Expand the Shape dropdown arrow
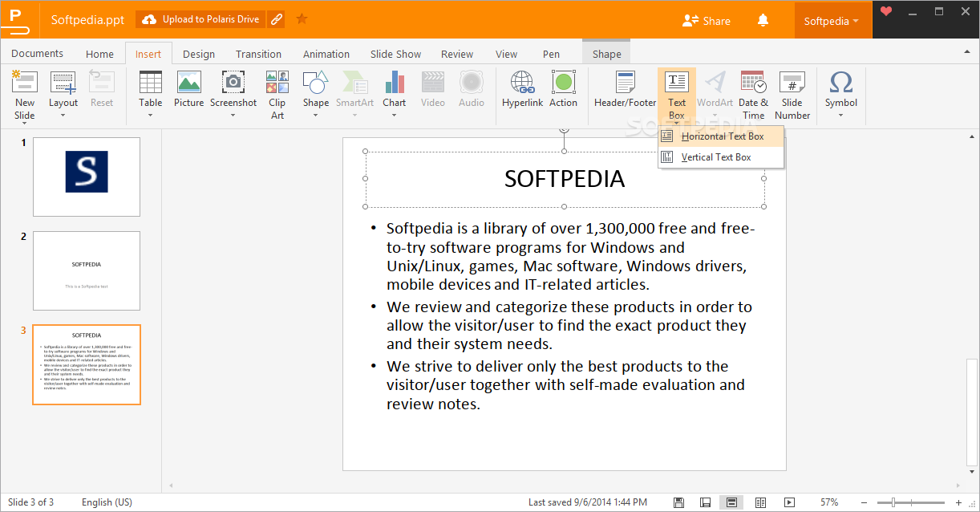Image resolution: width=980 pixels, height=512 pixels. (x=315, y=115)
